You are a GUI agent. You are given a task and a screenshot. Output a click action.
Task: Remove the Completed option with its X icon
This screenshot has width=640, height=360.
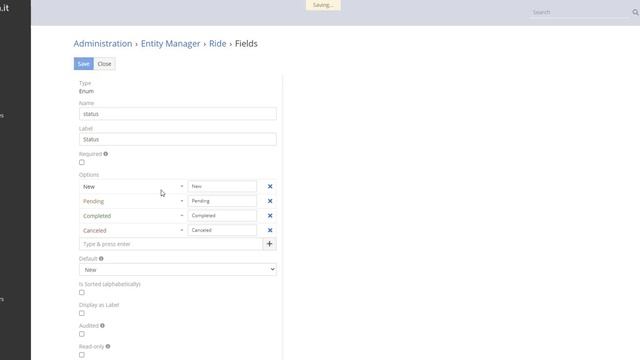point(270,216)
